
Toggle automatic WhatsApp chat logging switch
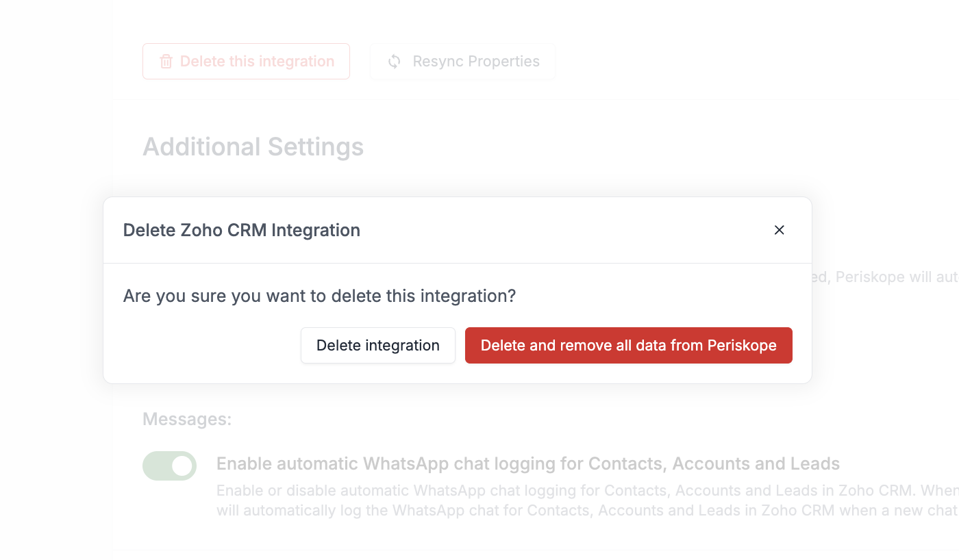coord(169,466)
